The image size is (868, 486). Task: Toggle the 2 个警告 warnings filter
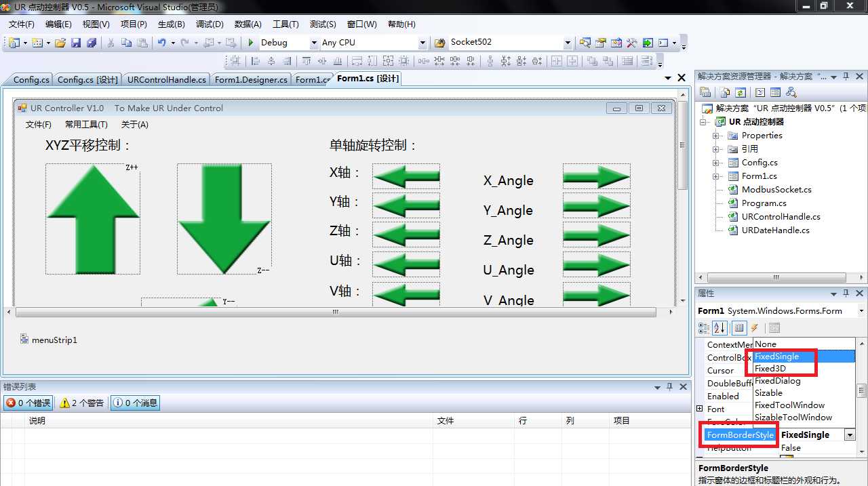pyautogui.click(x=81, y=403)
